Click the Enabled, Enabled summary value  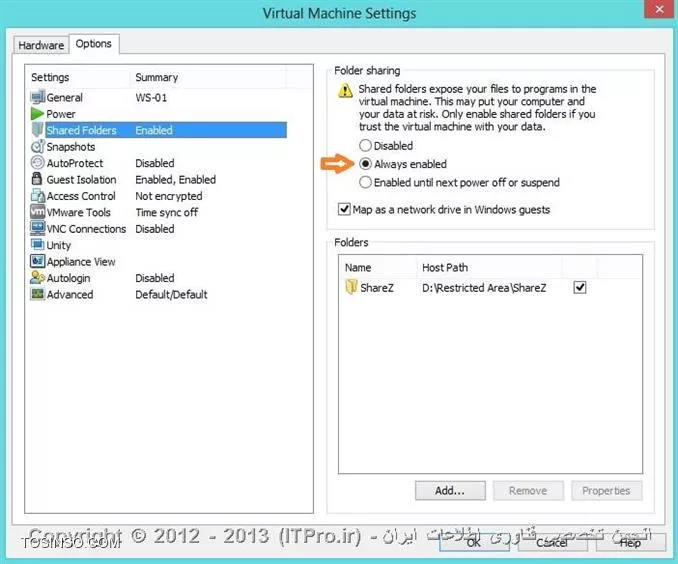point(176,179)
